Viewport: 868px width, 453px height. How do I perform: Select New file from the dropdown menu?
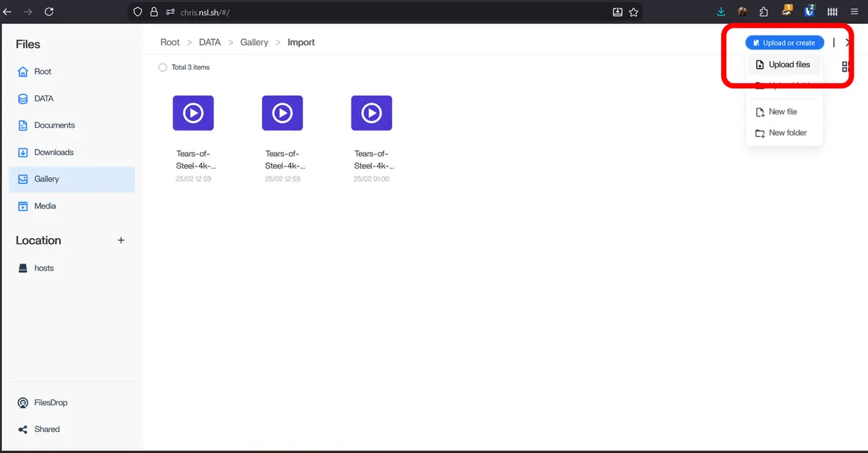(x=782, y=112)
